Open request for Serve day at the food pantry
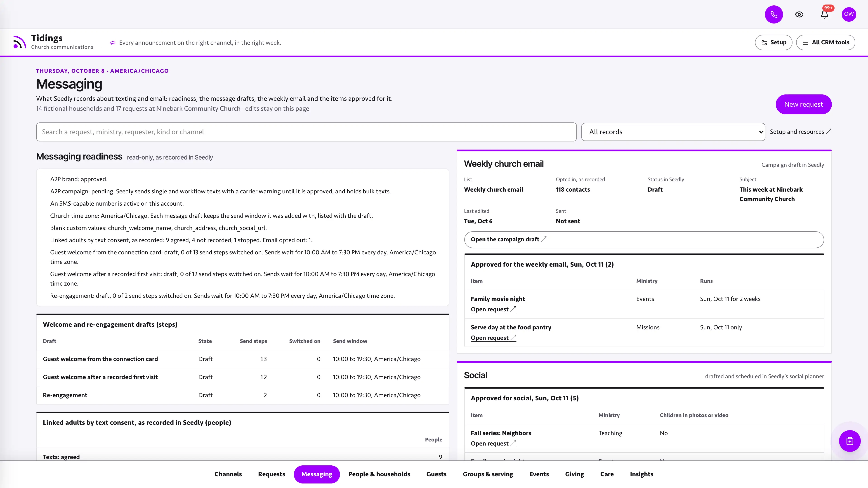 click(493, 338)
